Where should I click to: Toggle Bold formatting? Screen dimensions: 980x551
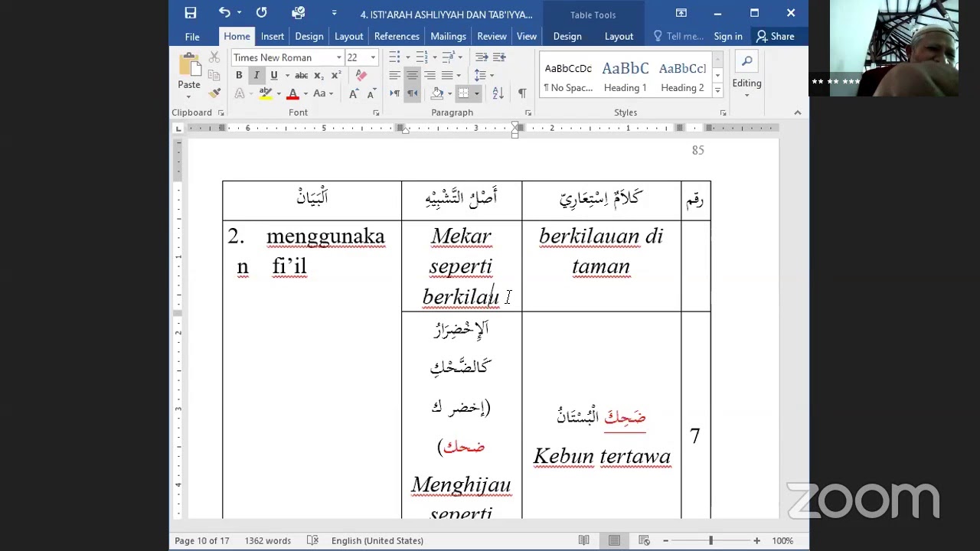239,75
